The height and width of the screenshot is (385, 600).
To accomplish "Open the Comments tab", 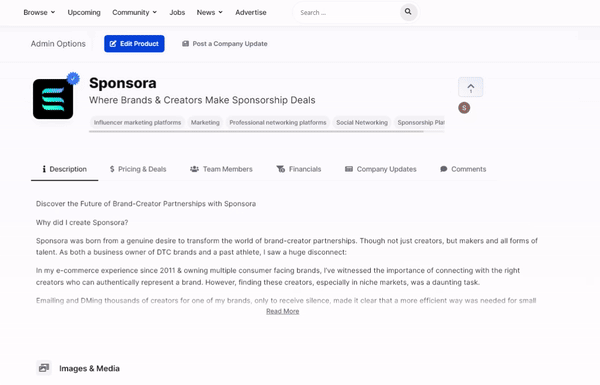I will pyautogui.click(x=463, y=169).
